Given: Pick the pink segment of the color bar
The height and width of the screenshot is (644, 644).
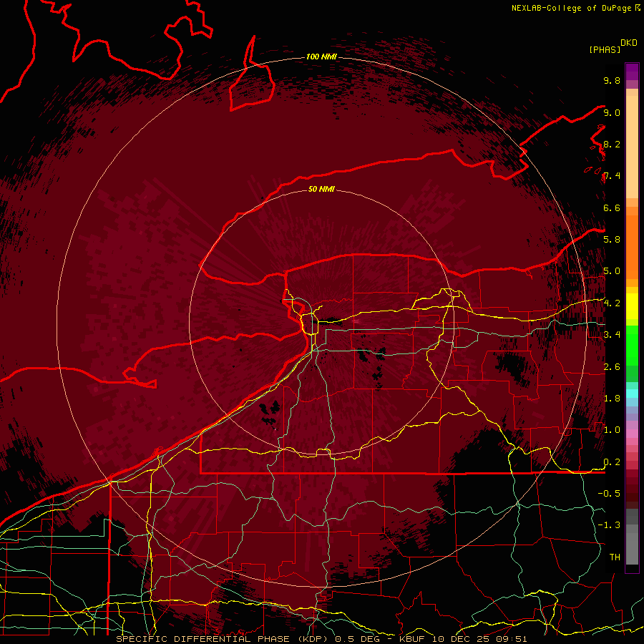Looking at the screenshot, I should coord(632,434).
